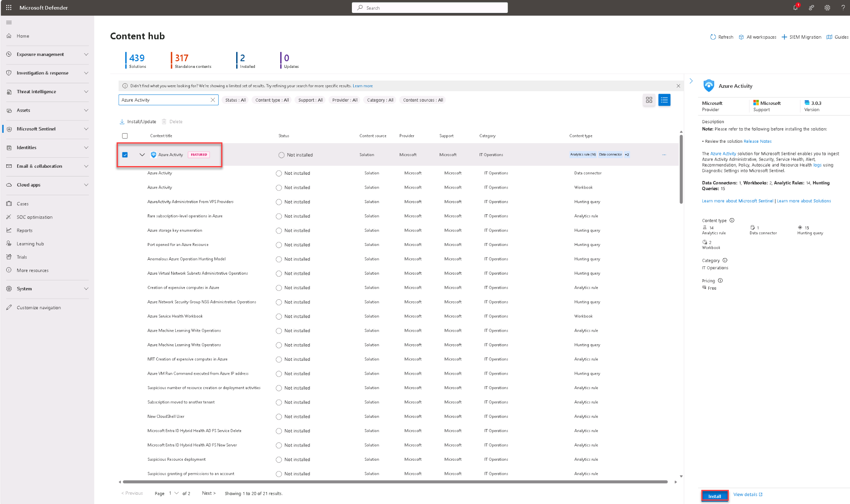Image resolution: width=850 pixels, height=504 pixels.
Task: Expand Threat intelligence menu
Action: pyautogui.click(x=47, y=92)
